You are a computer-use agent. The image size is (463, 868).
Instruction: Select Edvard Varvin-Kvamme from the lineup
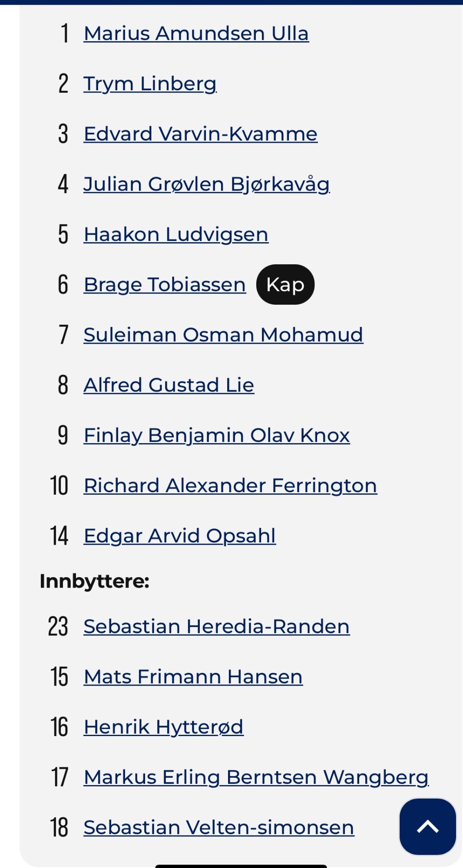coord(201,134)
